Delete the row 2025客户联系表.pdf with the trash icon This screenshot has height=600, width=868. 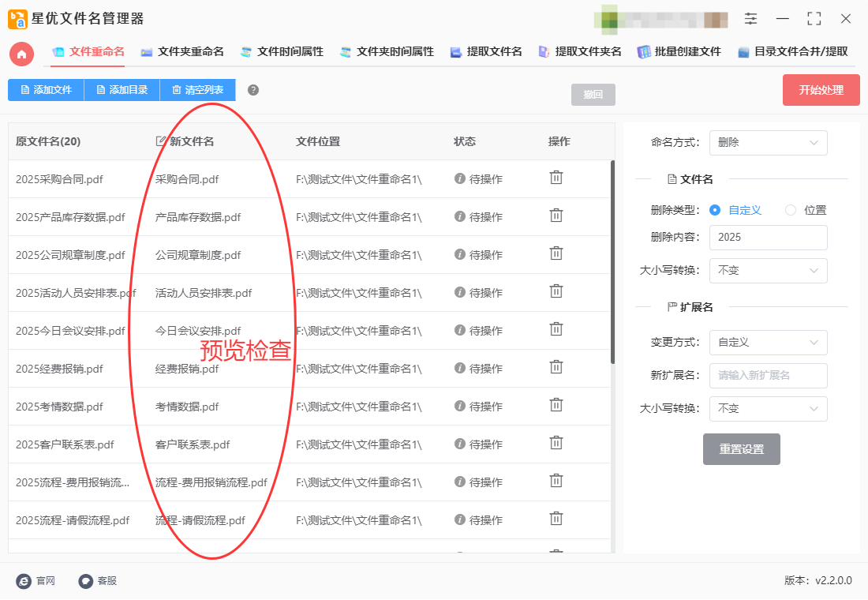point(556,443)
